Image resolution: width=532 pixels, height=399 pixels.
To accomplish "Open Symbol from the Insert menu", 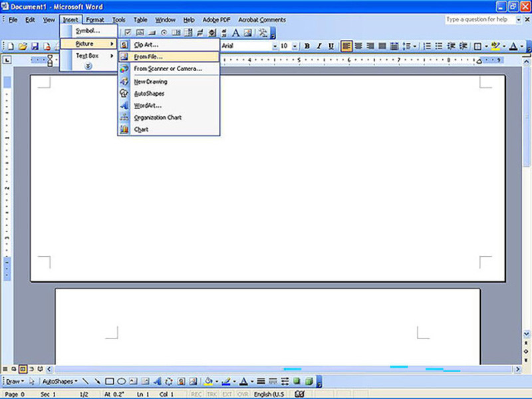I will coord(88,31).
